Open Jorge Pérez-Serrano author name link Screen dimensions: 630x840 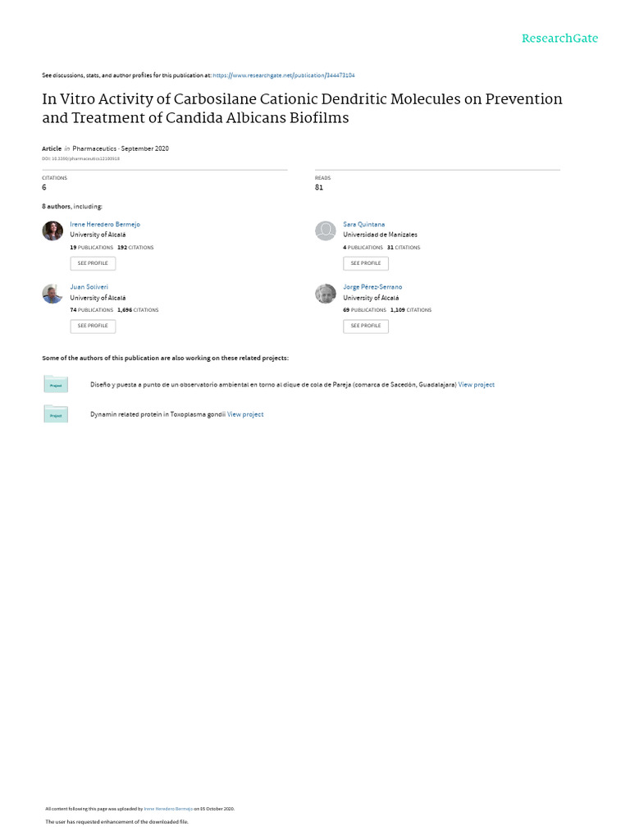pos(372,287)
